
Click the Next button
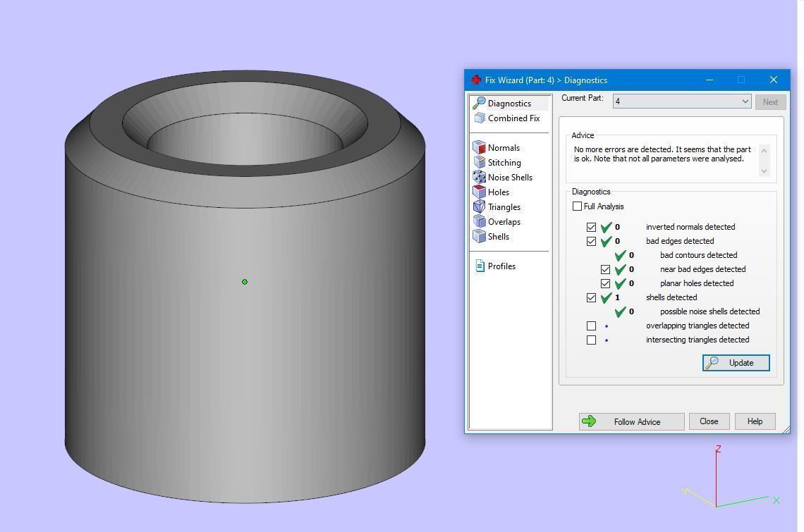point(770,102)
